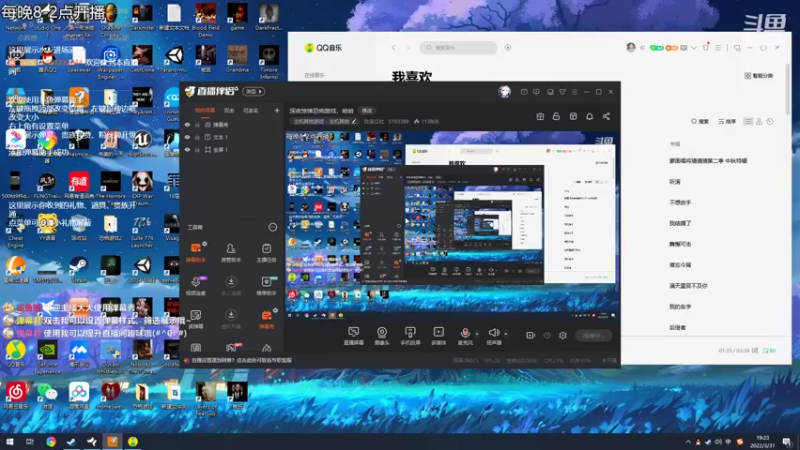Screen dimensions: 800x450
Task: Click the skin shirt icon in QQ音乐
Action: pyautogui.click(x=706, y=47)
